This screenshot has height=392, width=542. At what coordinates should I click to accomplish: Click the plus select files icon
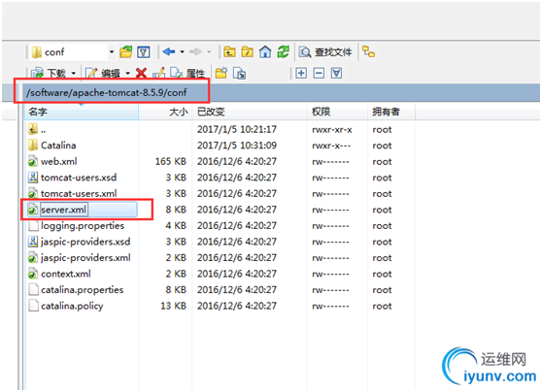(x=301, y=73)
